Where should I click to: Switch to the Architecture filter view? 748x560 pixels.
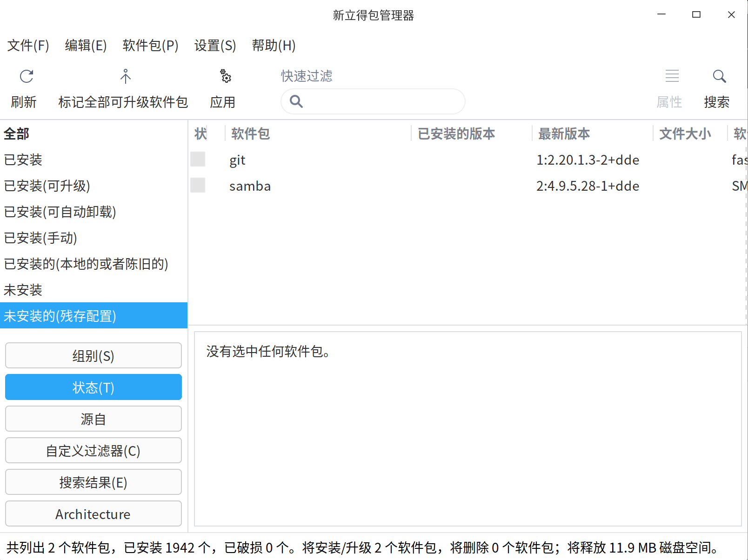coord(93,513)
